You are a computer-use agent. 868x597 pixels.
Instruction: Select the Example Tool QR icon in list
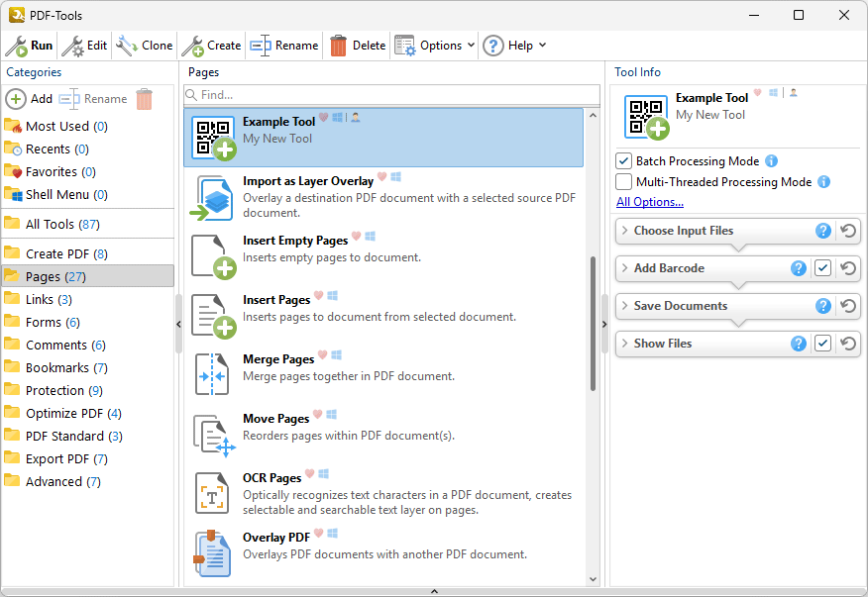point(213,138)
